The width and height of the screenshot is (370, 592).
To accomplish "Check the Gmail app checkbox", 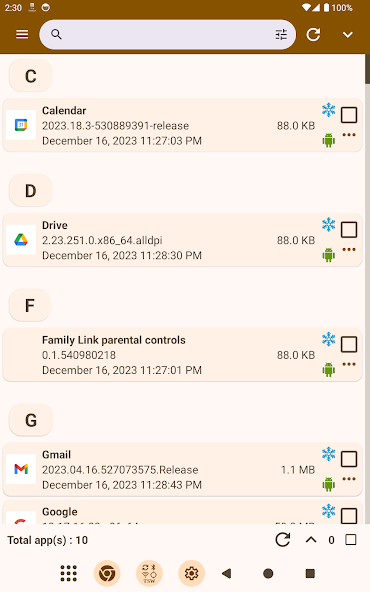I will point(349,459).
